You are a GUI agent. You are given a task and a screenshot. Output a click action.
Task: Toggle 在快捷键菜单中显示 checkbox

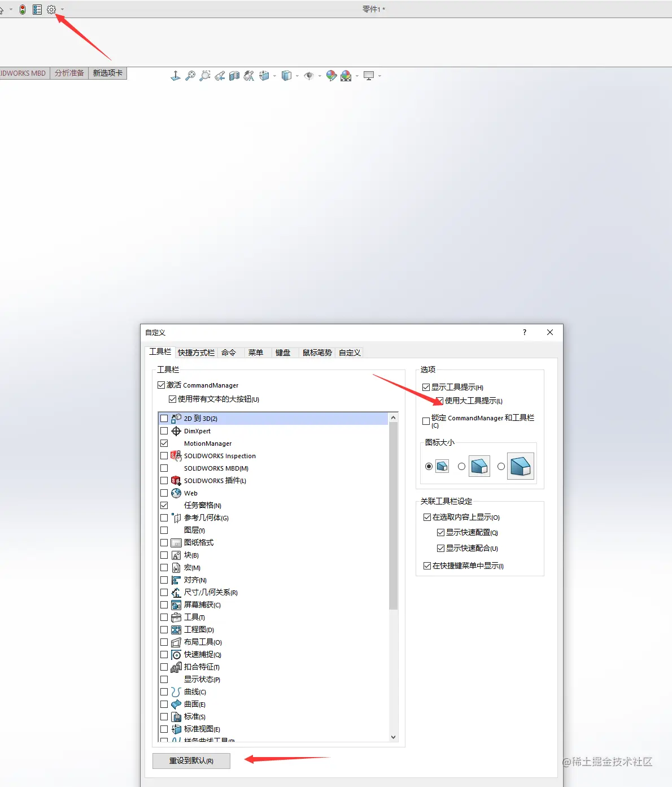(427, 566)
